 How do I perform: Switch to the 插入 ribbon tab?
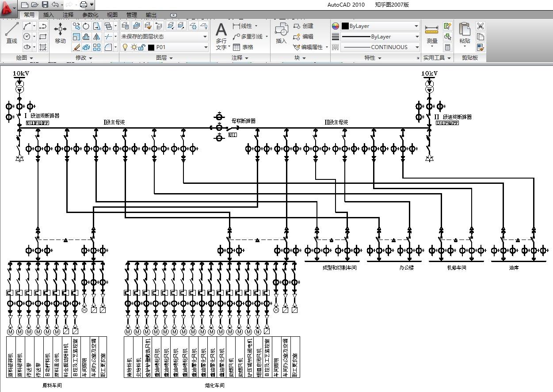pyautogui.click(x=49, y=15)
